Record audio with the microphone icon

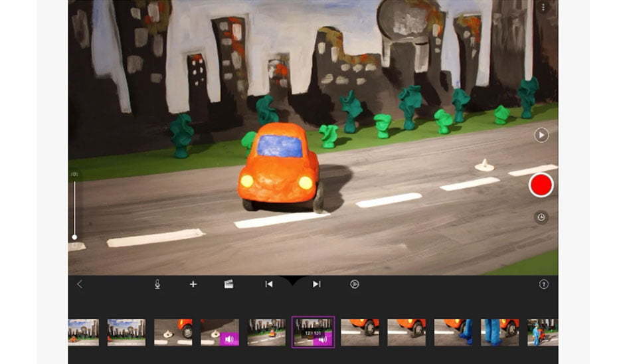157,284
